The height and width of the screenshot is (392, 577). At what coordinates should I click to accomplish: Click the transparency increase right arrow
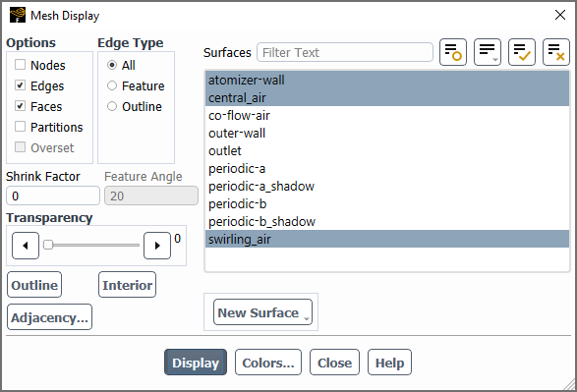pyautogui.click(x=157, y=246)
